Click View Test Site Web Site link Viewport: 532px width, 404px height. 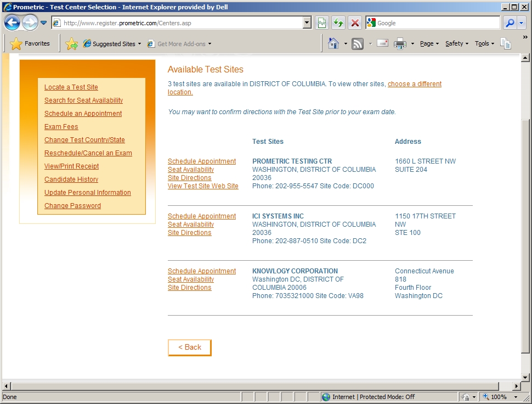203,186
